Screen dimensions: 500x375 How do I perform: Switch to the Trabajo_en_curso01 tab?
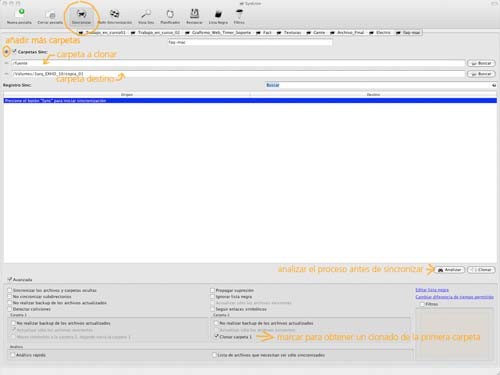[x=103, y=33]
